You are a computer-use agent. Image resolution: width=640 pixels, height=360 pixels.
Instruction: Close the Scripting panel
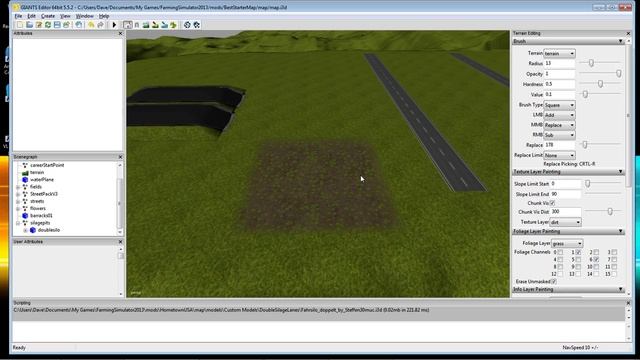(628, 303)
